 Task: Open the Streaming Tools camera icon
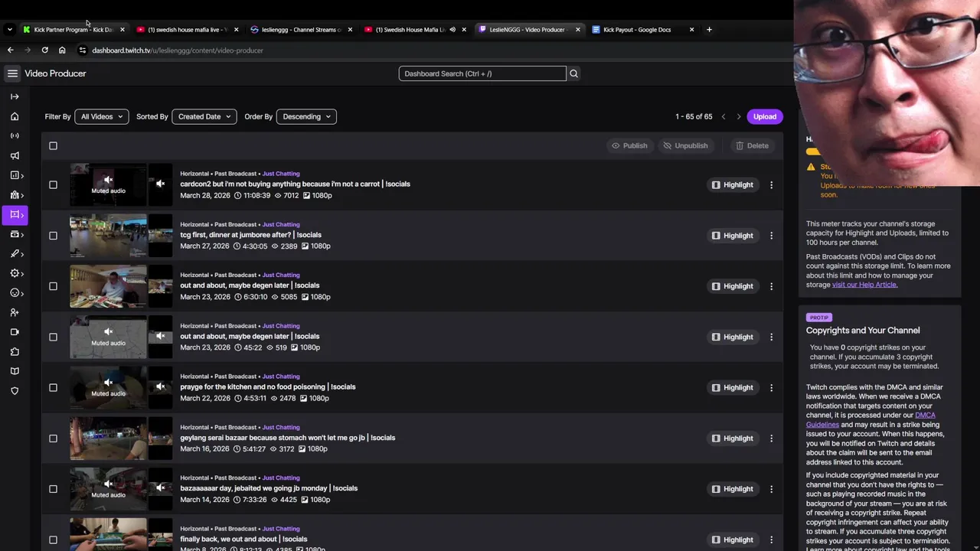15,332
